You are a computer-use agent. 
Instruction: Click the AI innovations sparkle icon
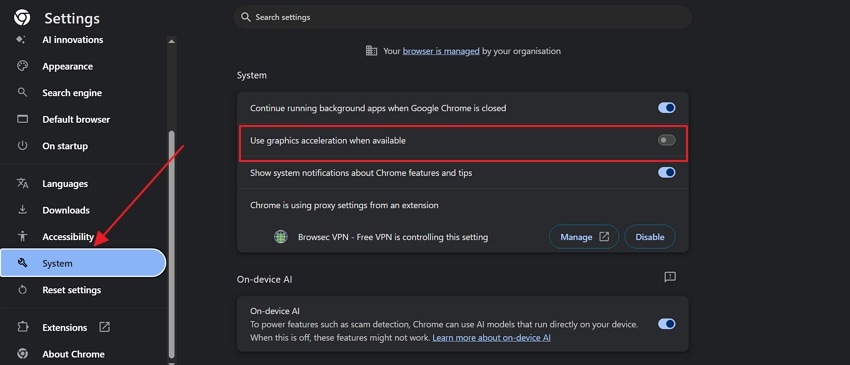[x=21, y=40]
